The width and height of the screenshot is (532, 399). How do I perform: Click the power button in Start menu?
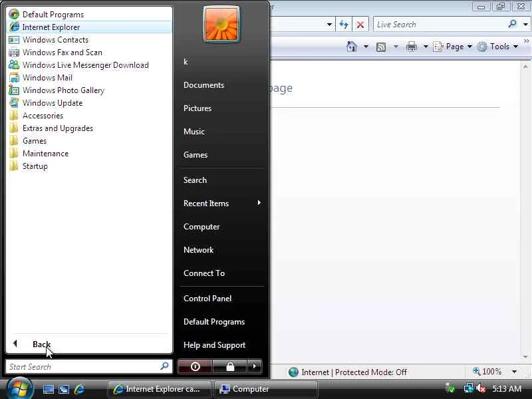point(195,366)
